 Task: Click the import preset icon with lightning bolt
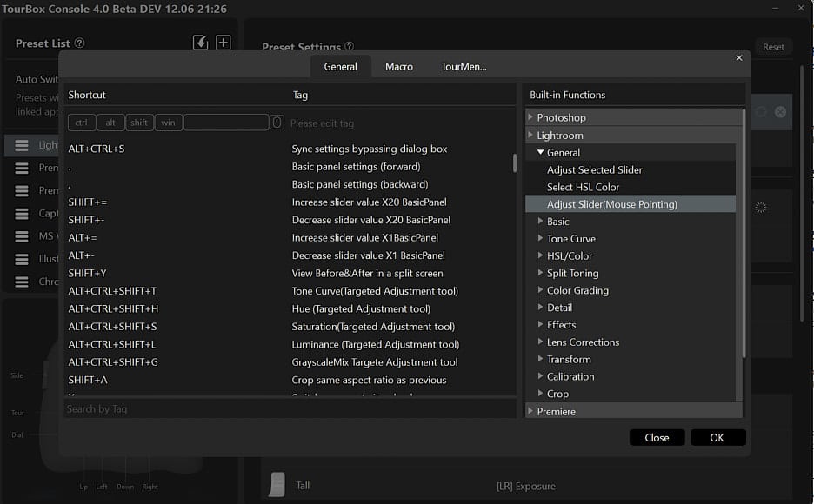tap(200, 43)
